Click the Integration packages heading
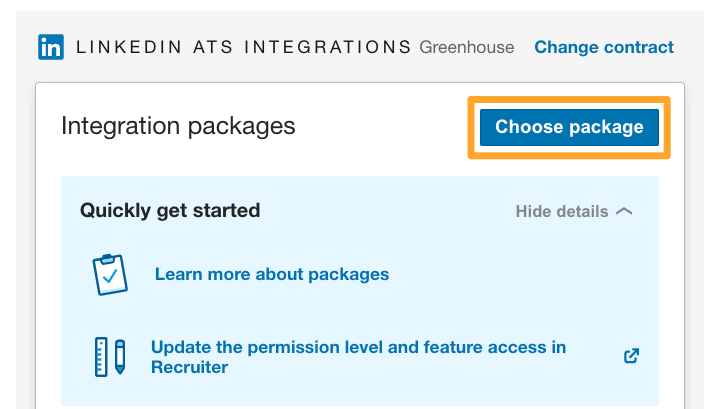The width and height of the screenshot is (726, 409). [178, 126]
